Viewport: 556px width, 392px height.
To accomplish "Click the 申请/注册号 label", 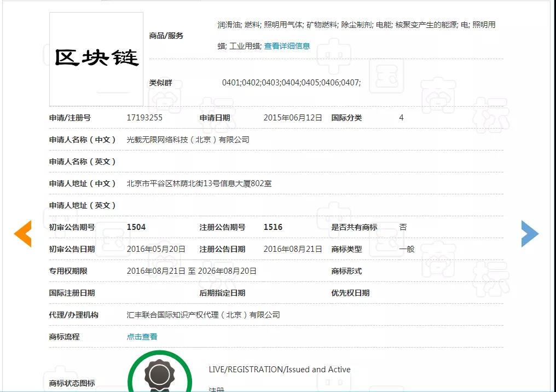I will tap(70, 118).
